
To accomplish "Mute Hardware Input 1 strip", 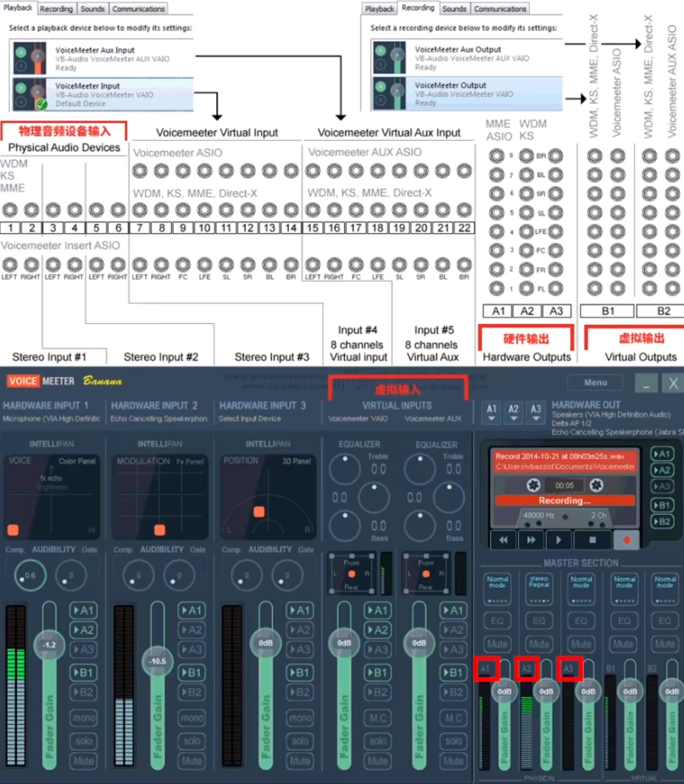I will pyautogui.click(x=84, y=761).
